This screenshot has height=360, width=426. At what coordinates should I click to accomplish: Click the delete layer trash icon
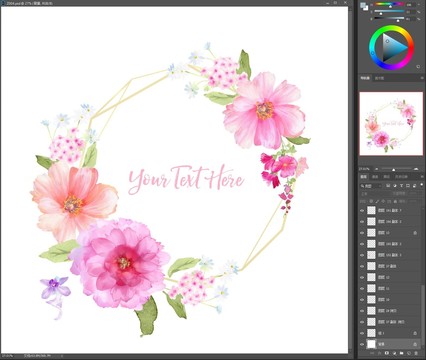click(416, 353)
